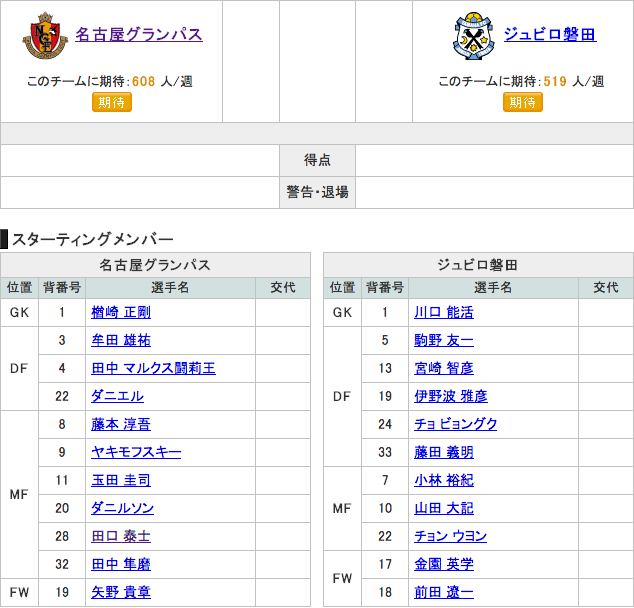Open 伊野波 雅彦 player page
The height and width of the screenshot is (608, 634).
(x=451, y=396)
